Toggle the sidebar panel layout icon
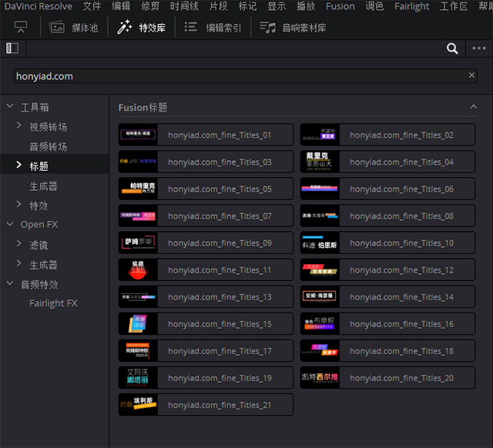The height and width of the screenshot is (448, 493). click(12, 48)
